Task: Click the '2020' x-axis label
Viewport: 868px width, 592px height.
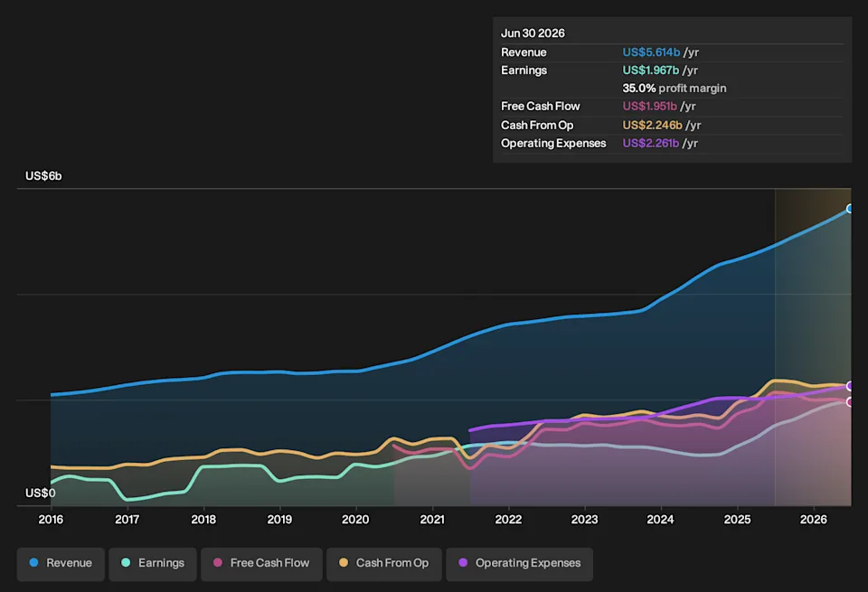Action: pos(355,520)
